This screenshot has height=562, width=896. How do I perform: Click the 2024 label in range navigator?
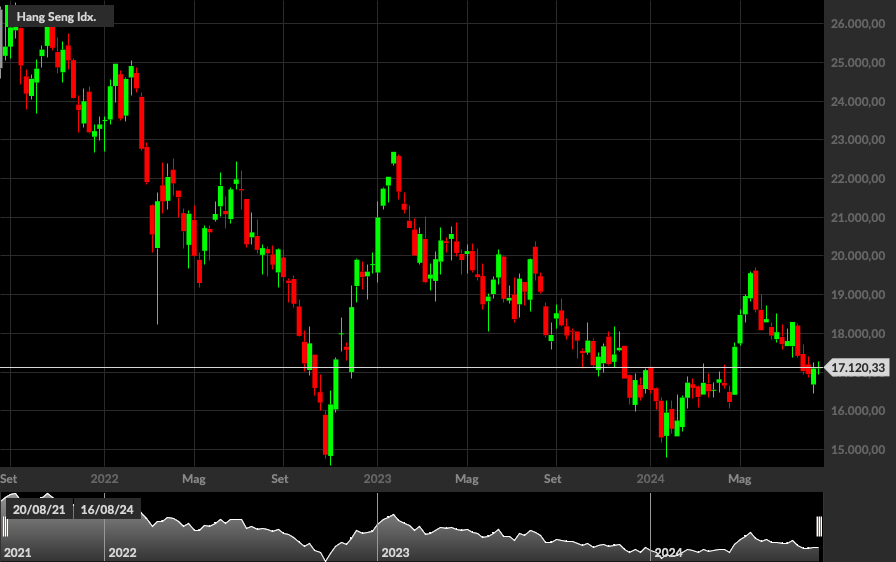coord(668,553)
